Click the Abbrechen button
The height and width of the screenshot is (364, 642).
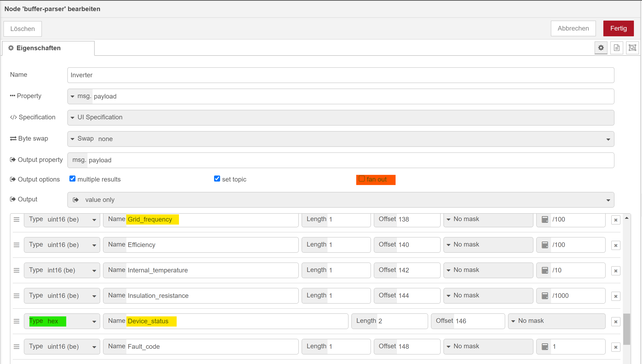coord(573,28)
